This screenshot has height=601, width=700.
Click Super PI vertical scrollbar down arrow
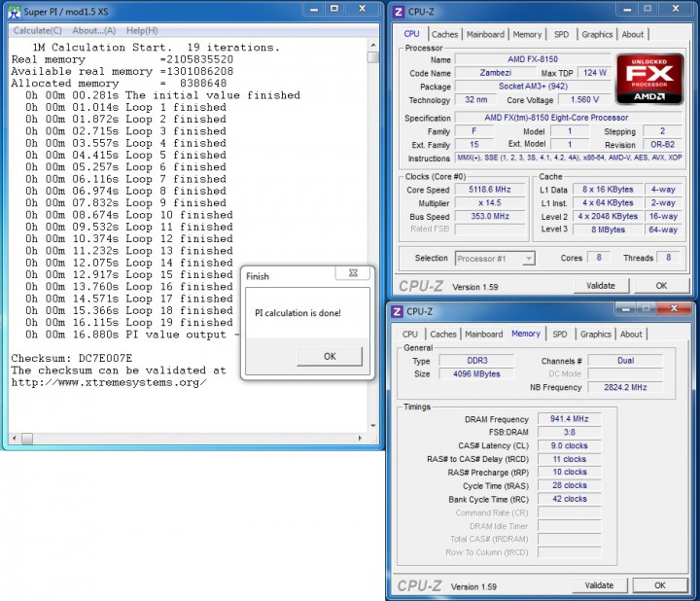[x=373, y=426]
